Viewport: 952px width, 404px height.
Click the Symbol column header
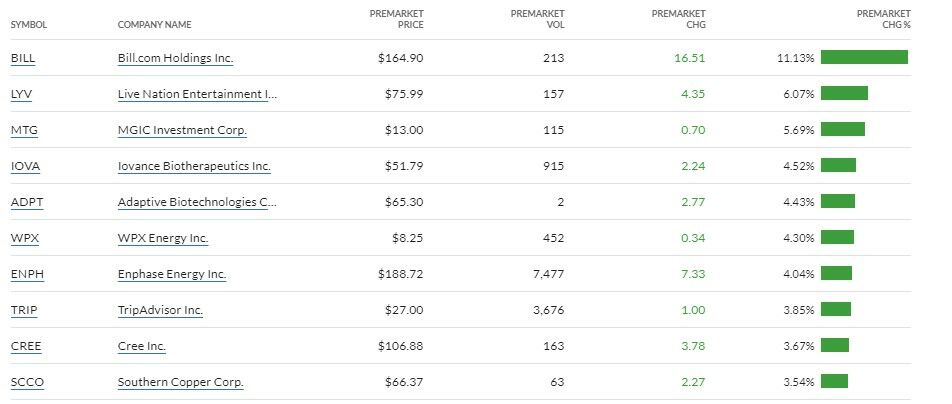pos(29,24)
